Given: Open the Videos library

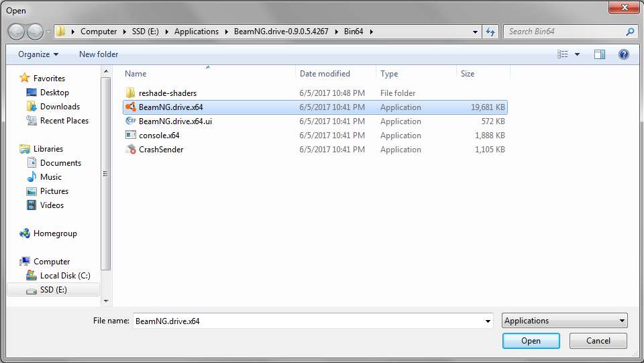Looking at the screenshot, I should click(x=52, y=205).
